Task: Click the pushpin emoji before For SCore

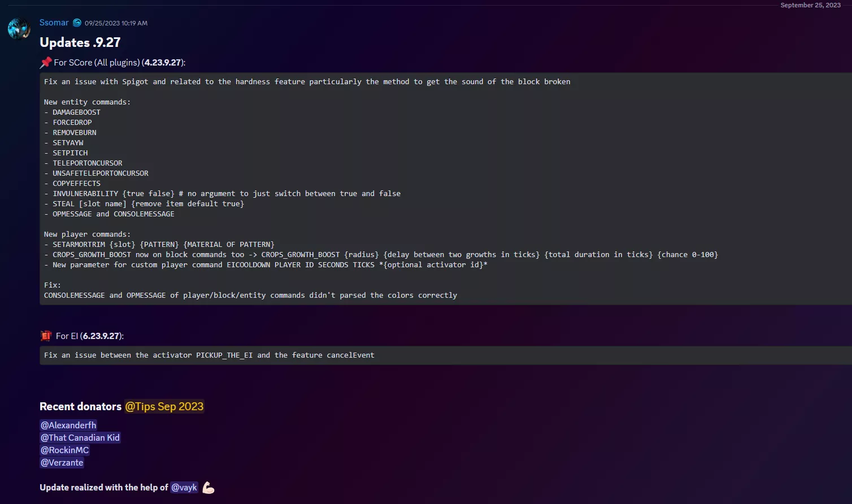Action: click(46, 62)
